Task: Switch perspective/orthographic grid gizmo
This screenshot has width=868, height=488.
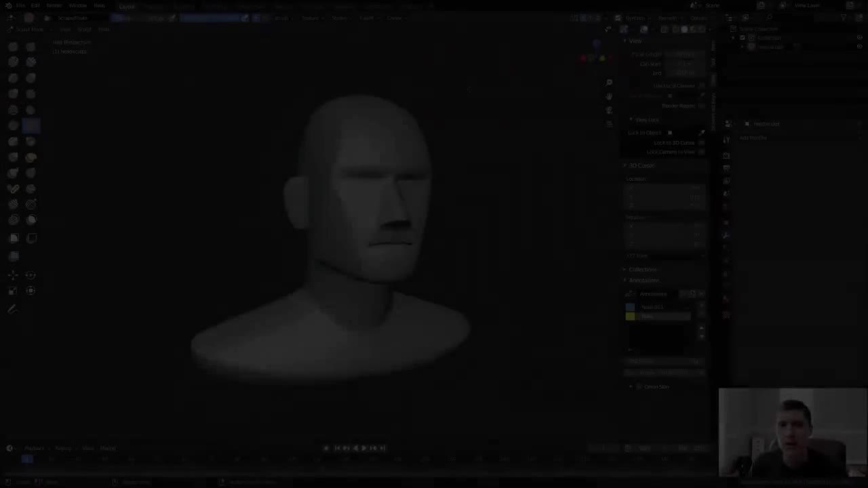Action: pos(609,124)
